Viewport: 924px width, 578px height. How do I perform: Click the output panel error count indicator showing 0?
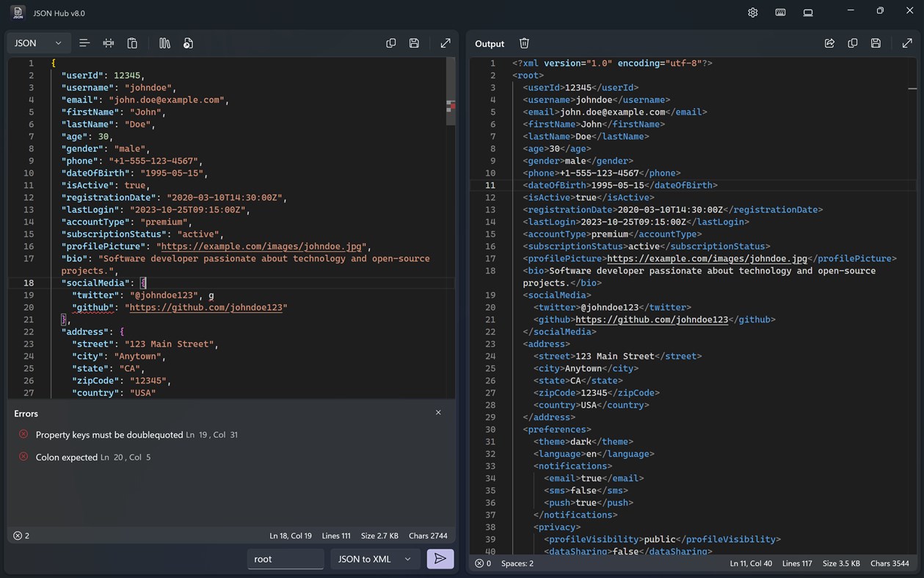tap(483, 563)
